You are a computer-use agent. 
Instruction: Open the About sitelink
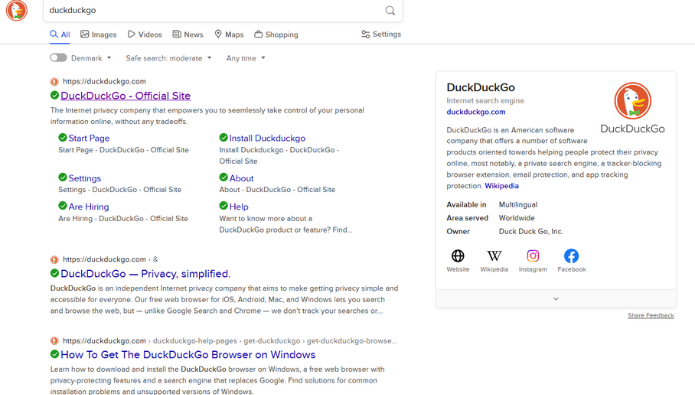pyautogui.click(x=242, y=178)
